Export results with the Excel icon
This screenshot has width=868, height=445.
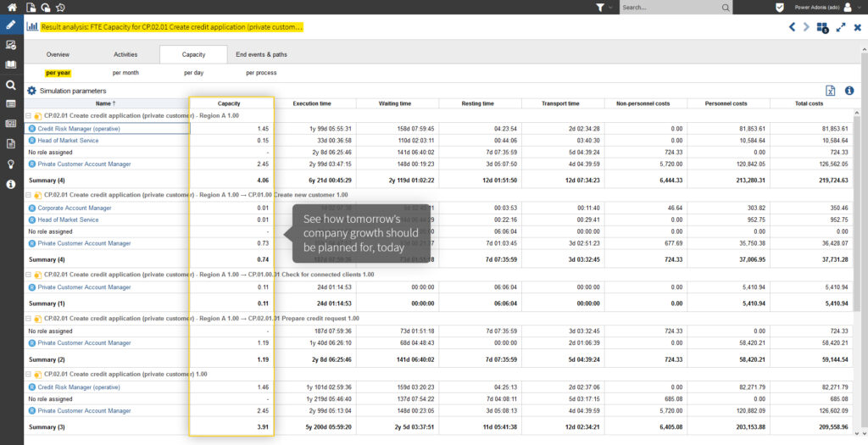(x=831, y=91)
